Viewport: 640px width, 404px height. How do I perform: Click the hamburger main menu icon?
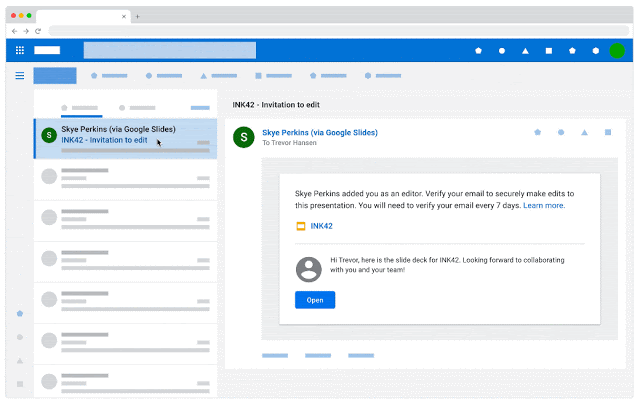pyautogui.click(x=19, y=75)
